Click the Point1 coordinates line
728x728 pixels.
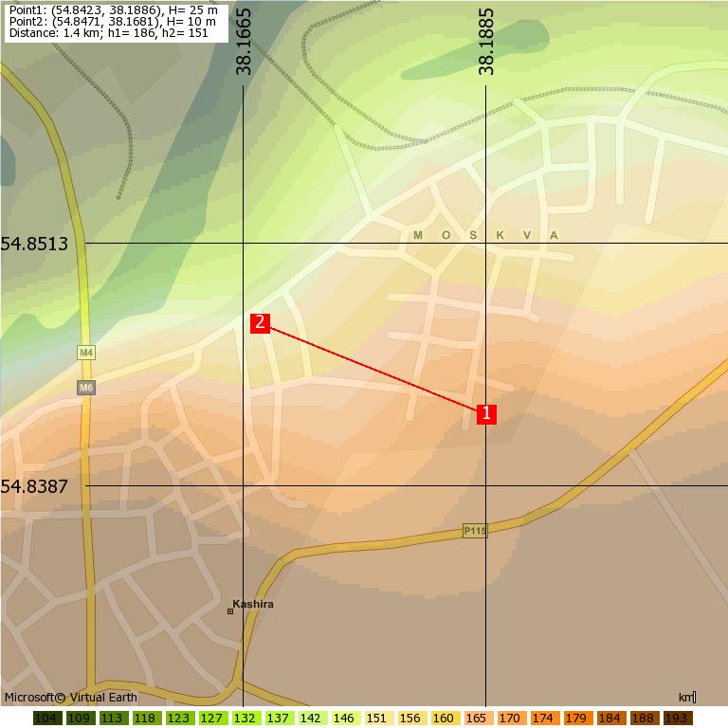click(x=114, y=10)
